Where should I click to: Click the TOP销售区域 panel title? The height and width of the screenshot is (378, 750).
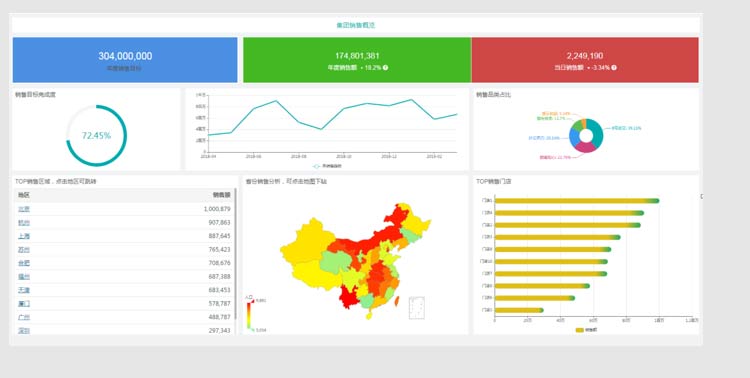tap(56, 182)
